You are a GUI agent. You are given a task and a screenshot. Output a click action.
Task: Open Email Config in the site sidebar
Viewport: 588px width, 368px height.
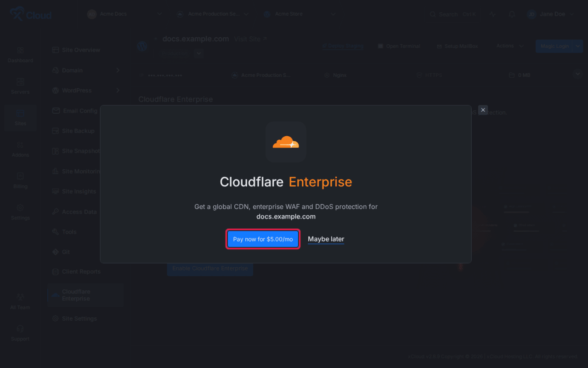[74, 111]
